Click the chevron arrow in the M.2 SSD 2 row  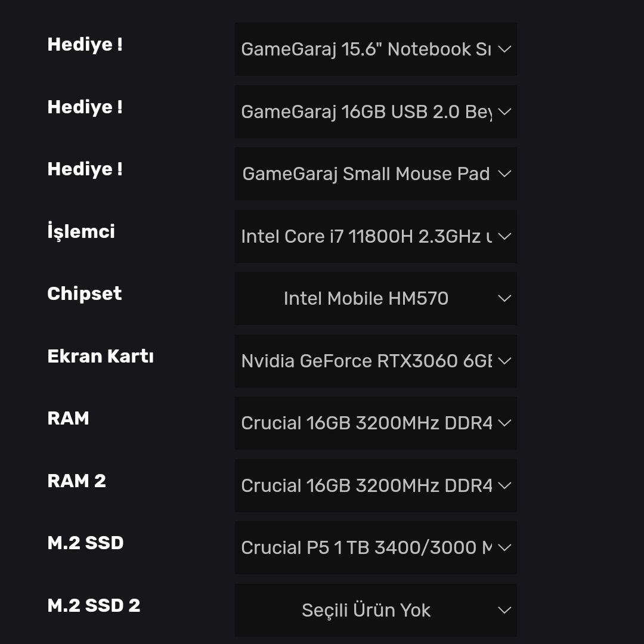point(504,611)
